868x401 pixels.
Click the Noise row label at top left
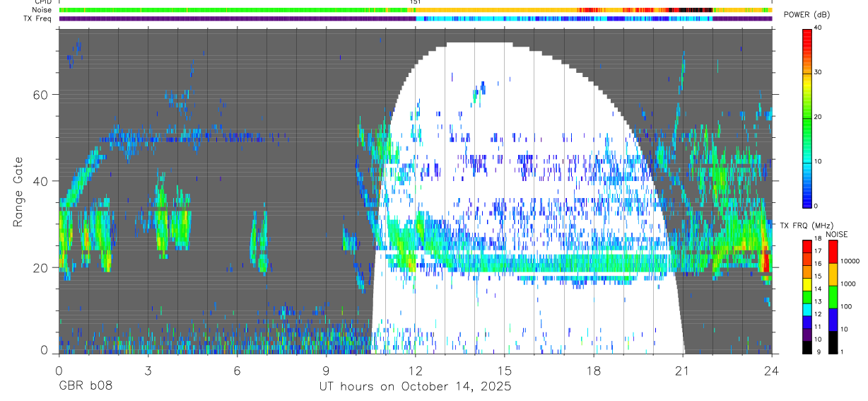pos(42,10)
